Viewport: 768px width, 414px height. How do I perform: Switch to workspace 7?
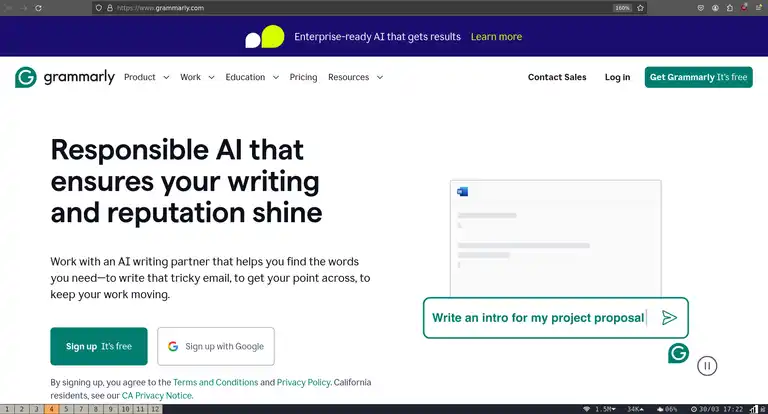click(x=81, y=409)
